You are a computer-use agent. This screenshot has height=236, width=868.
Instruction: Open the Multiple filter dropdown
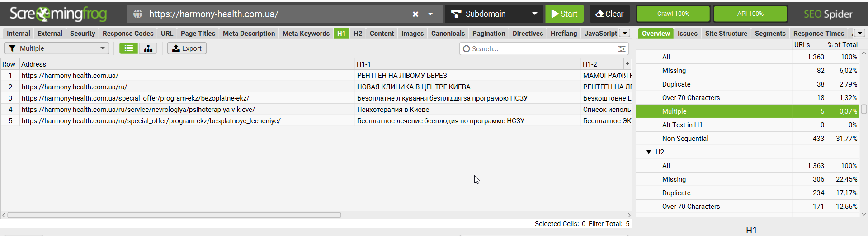point(57,48)
